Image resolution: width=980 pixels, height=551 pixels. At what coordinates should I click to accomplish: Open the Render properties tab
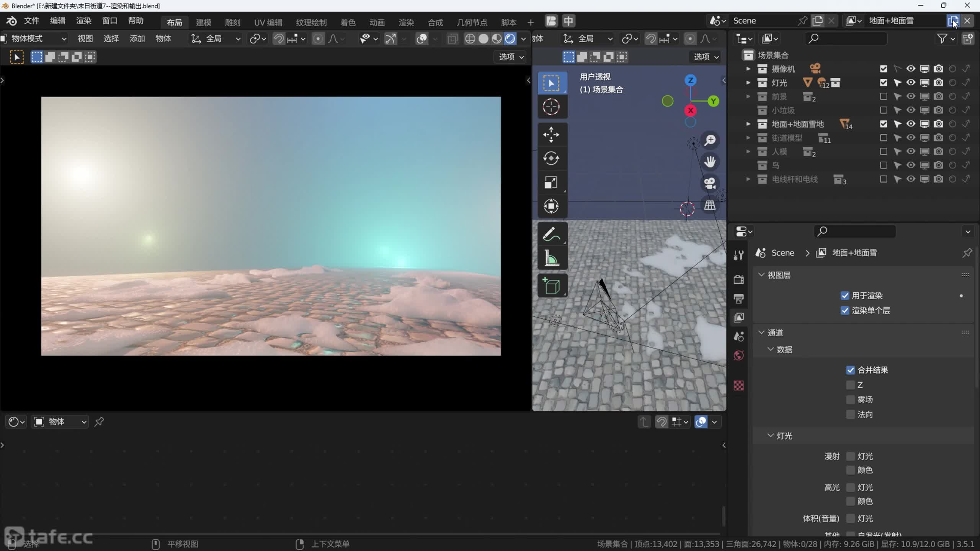pyautogui.click(x=739, y=279)
